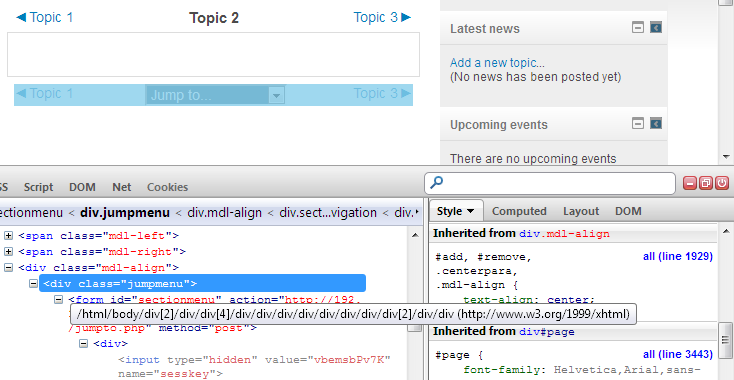Open the Computed side panel tab
This screenshot has width=734, height=380.
tap(519, 212)
